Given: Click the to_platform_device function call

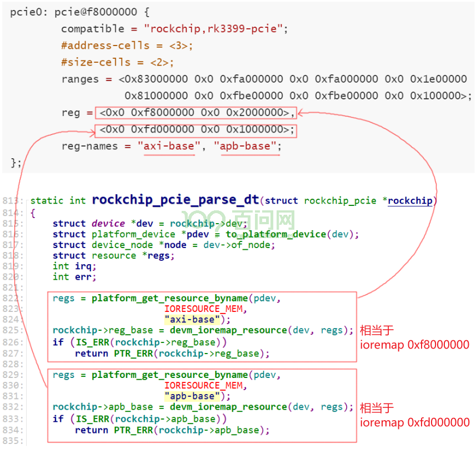Looking at the screenshot, I should click(276, 234).
